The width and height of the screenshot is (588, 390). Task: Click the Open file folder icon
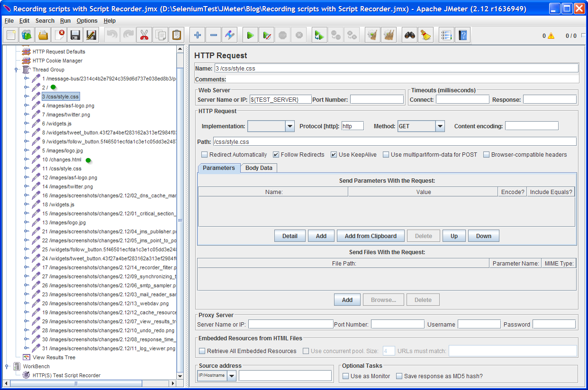43,35
